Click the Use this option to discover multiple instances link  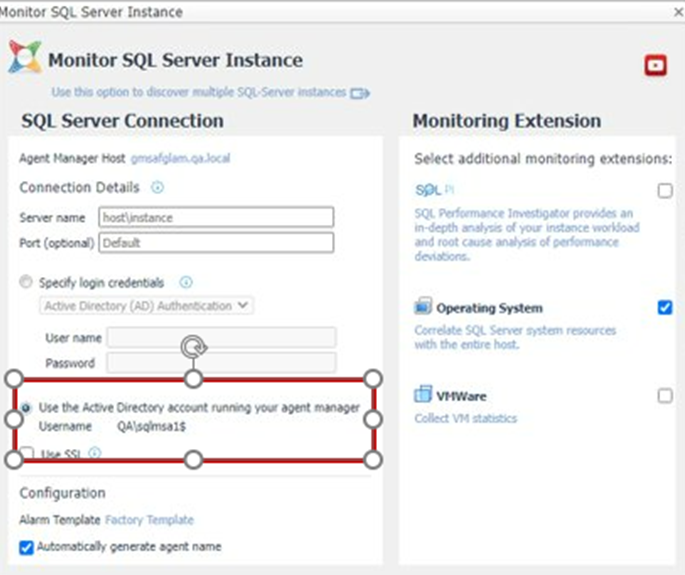tap(199, 92)
